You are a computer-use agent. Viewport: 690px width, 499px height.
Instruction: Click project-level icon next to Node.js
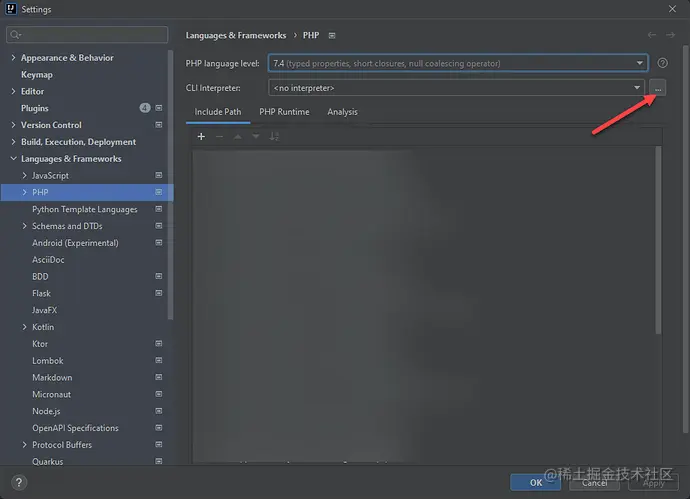point(159,411)
